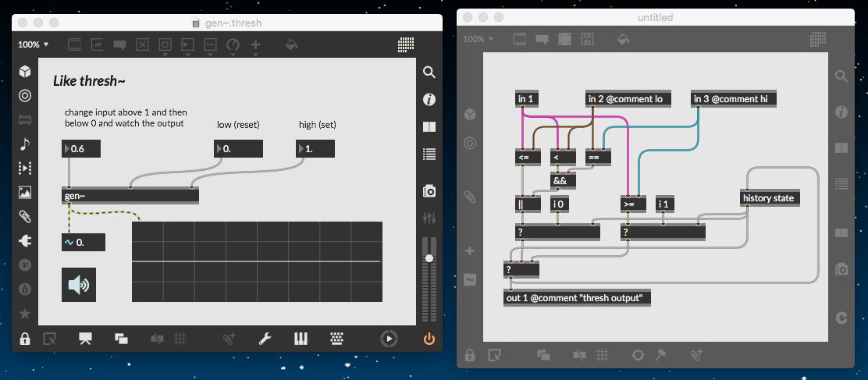The height and width of the screenshot is (380, 868).
Task: Select the 'history state' object in untitled
Action: click(770, 198)
